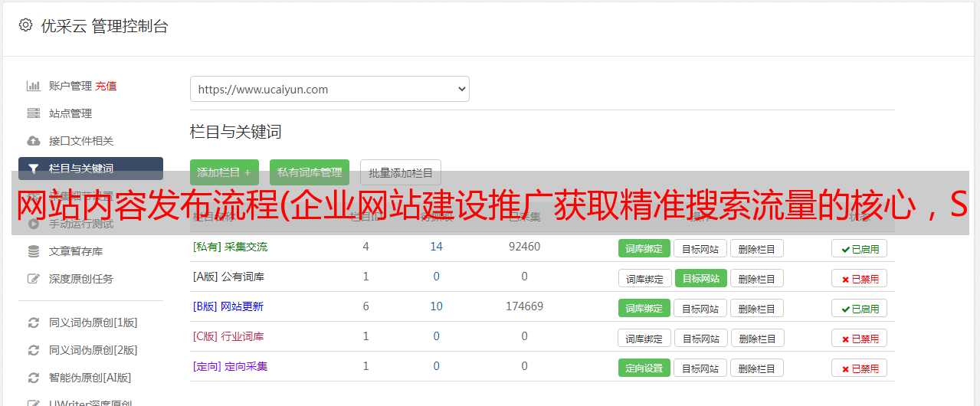Image resolution: width=980 pixels, height=406 pixels.
Task: Toggle 已禁用 status for 行业词库
Action: [860, 338]
